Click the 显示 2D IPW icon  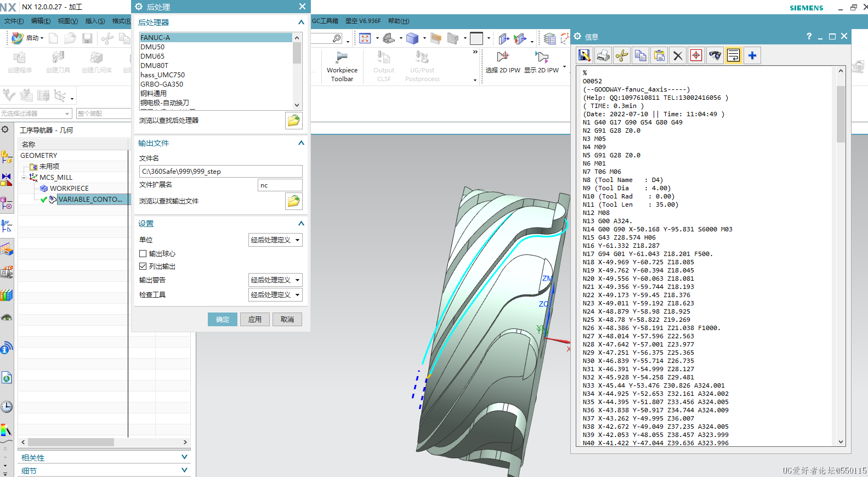542,56
